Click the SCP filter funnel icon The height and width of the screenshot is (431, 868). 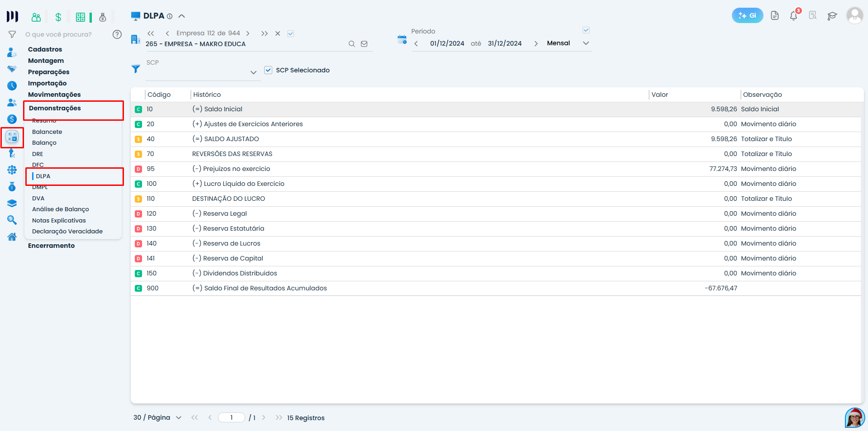136,69
